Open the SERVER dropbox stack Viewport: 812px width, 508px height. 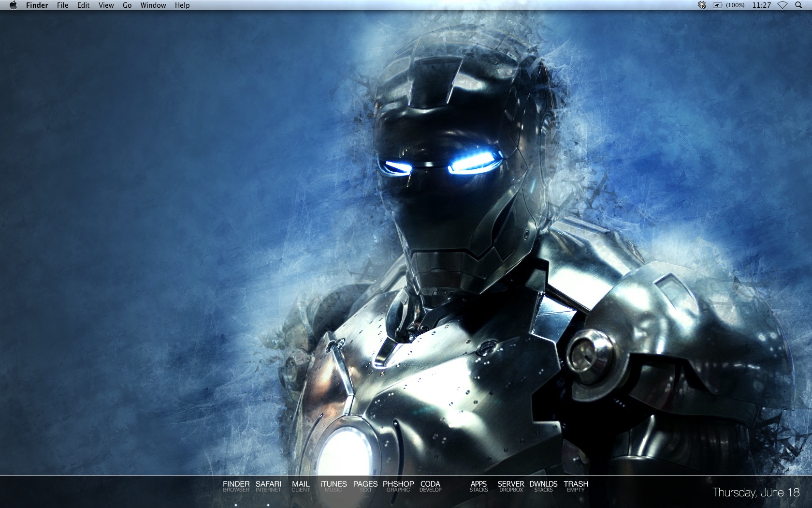(x=511, y=486)
